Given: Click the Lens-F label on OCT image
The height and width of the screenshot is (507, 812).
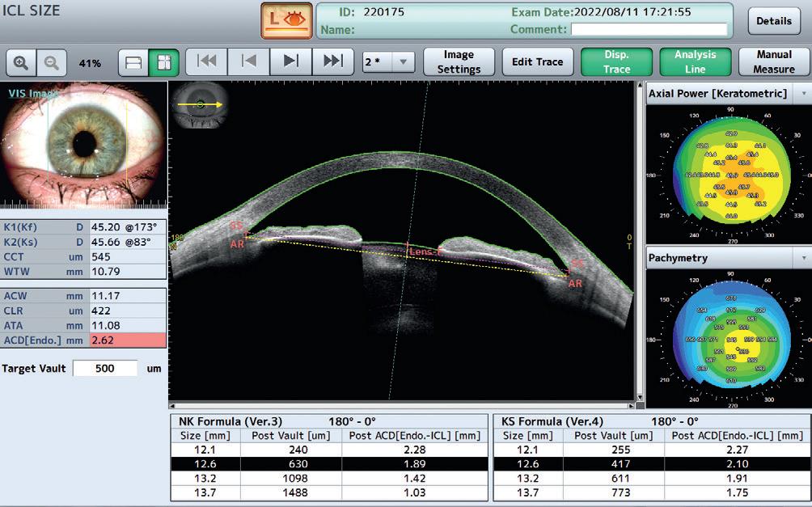Looking at the screenshot, I should click(425, 251).
